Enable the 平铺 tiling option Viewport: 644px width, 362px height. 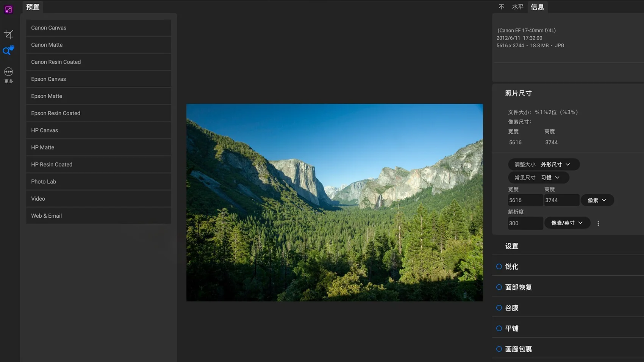[499, 329]
